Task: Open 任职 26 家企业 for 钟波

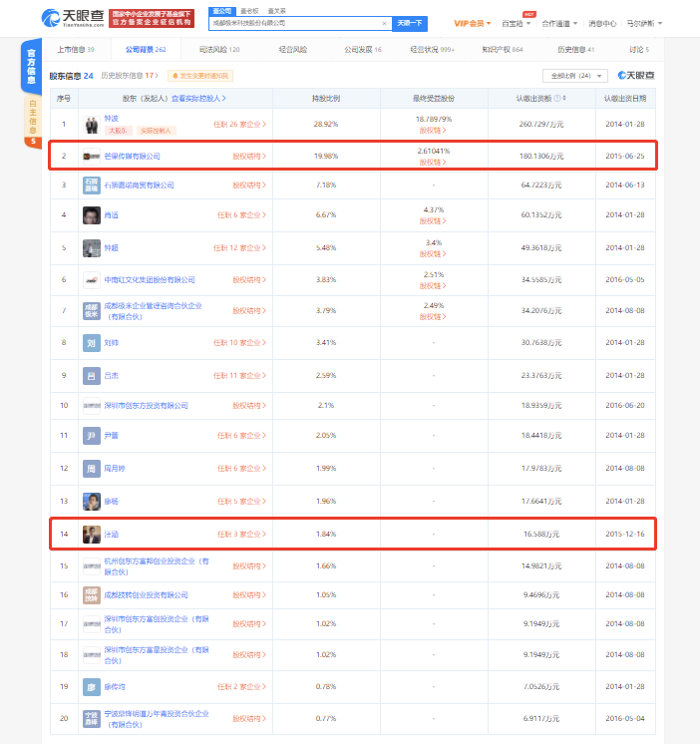Action: point(239,125)
